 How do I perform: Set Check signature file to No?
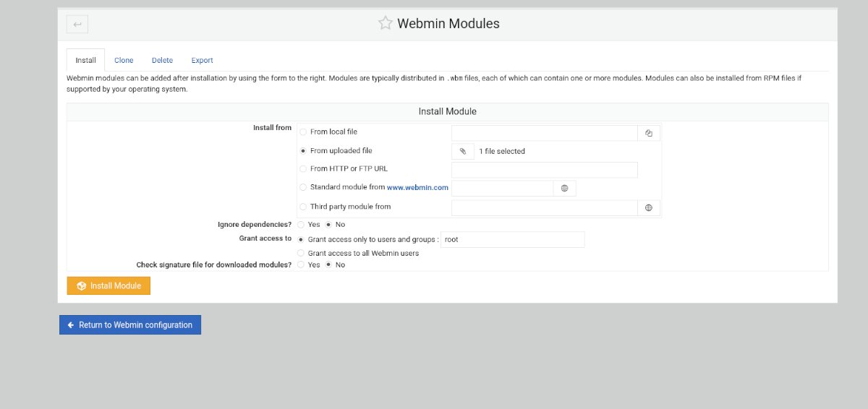328,265
